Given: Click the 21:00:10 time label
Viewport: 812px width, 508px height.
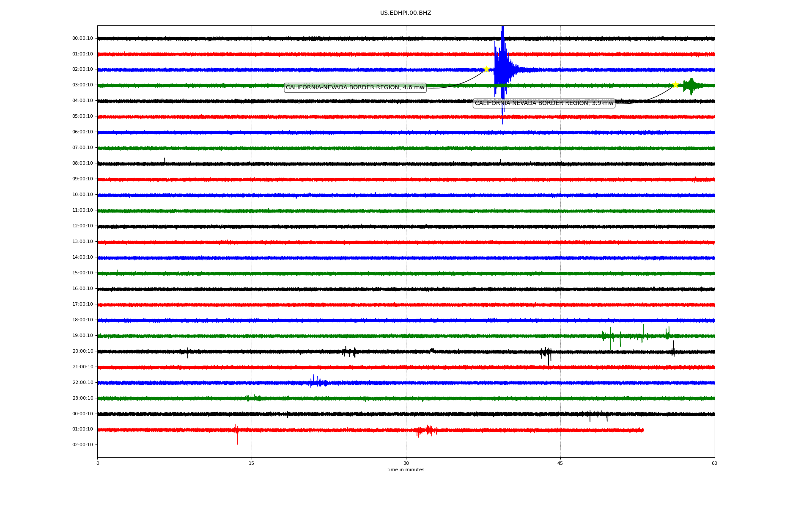Looking at the screenshot, I should (x=82, y=367).
